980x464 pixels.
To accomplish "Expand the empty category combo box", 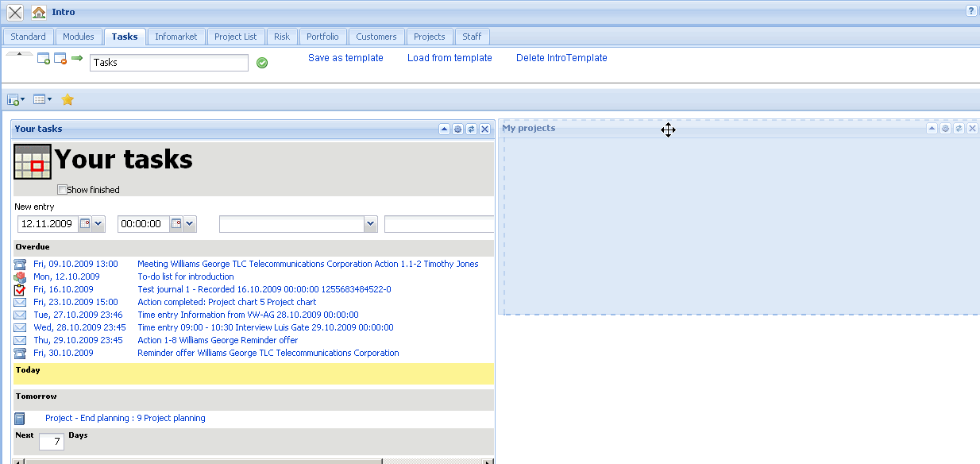I will click(x=371, y=223).
